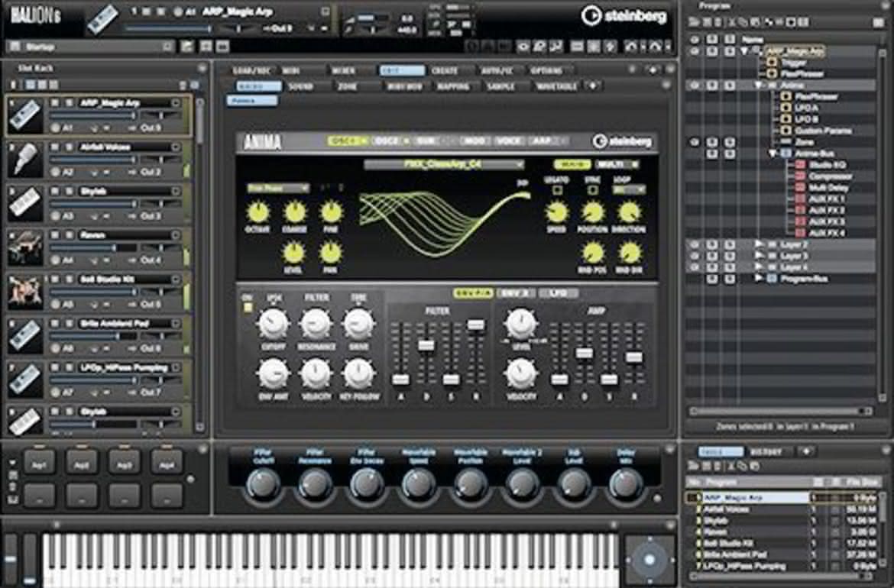894x588 pixels.
Task: Collapse the ARP_Magic Arp program tree node
Action: [x=745, y=50]
